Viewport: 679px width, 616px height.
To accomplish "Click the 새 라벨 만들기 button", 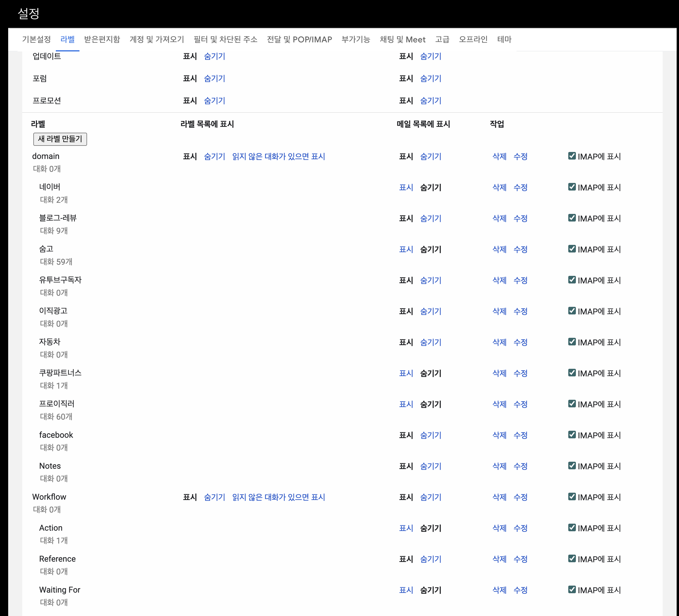I will [x=60, y=139].
